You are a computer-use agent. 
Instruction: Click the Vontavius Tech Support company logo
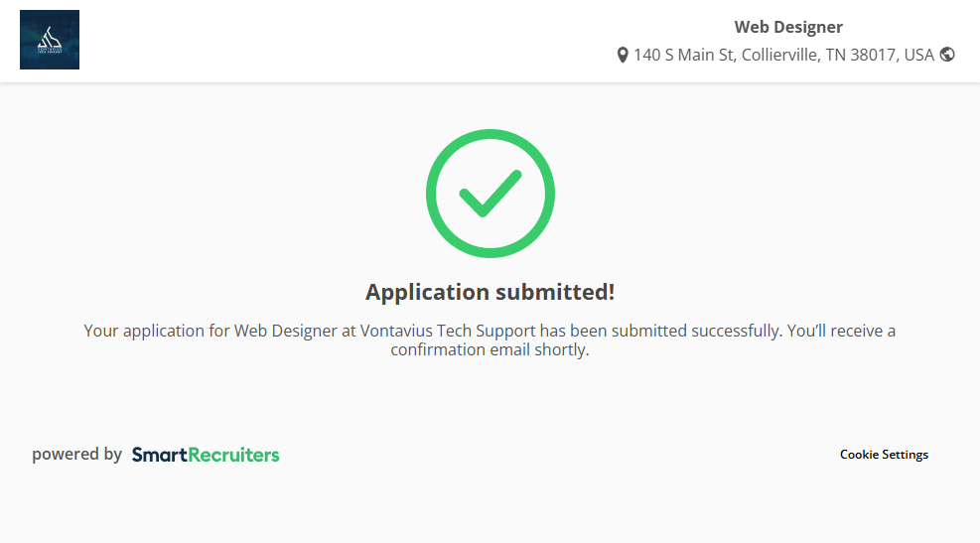point(50,40)
